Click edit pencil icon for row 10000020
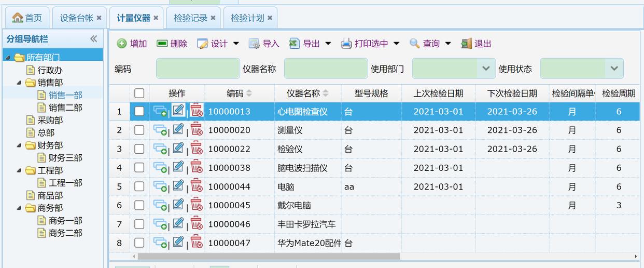 pos(178,130)
